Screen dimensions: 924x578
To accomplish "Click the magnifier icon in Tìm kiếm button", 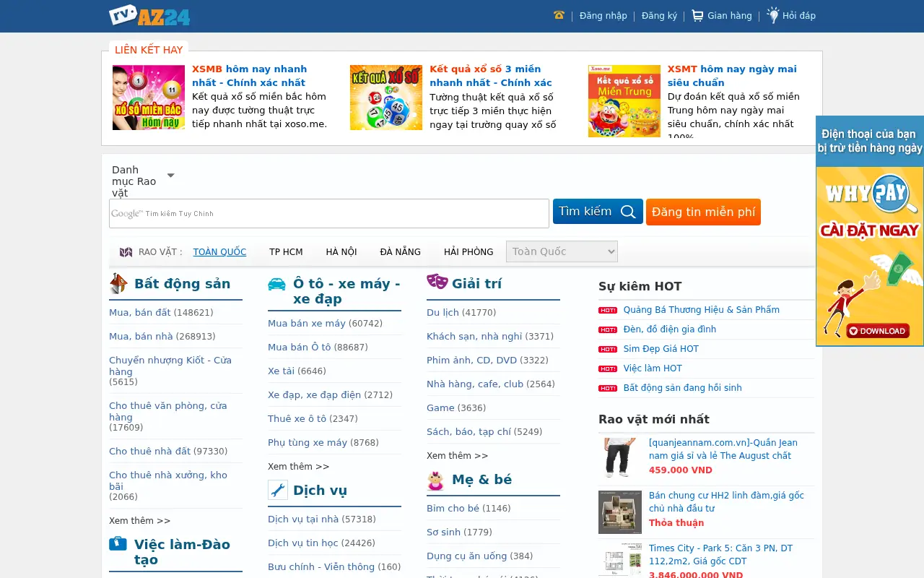I will coord(628,212).
